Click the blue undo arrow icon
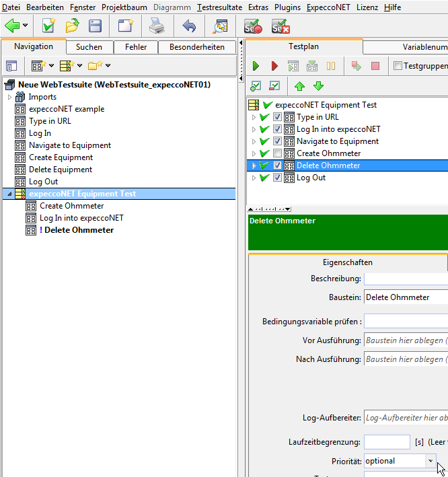This screenshot has width=448, height=477. tap(189, 26)
